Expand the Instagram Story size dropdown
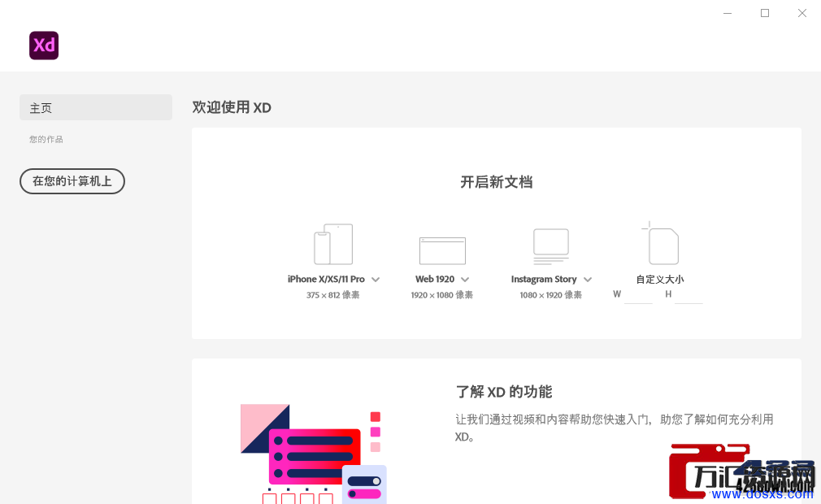821x504 pixels. [588, 280]
